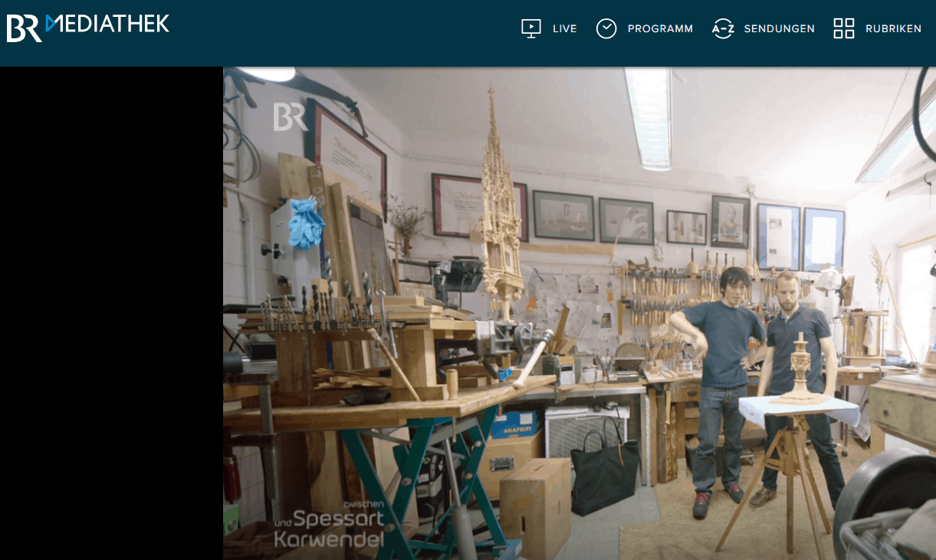Click the Programm clock icon
This screenshot has width=936, height=560.
pyautogui.click(x=606, y=28)
